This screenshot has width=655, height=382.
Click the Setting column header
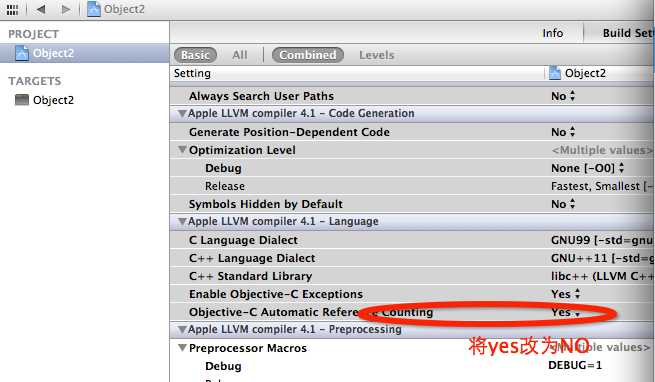[192, 73]
